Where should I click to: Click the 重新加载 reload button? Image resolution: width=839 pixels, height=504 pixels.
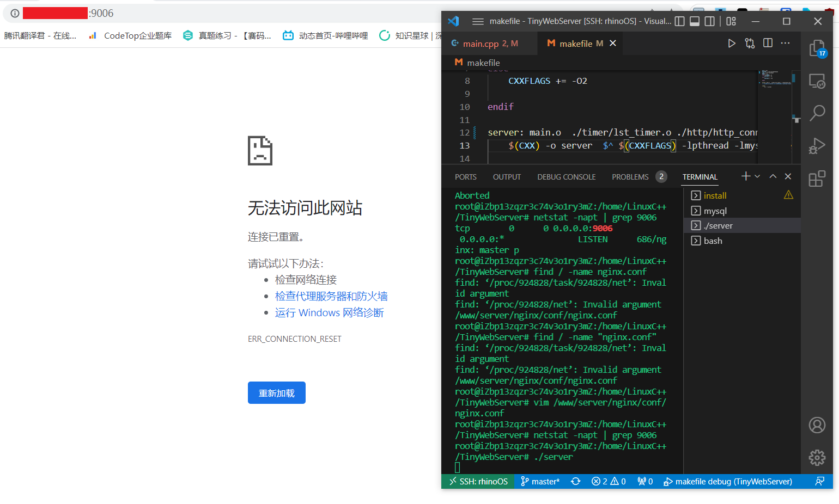277,392
